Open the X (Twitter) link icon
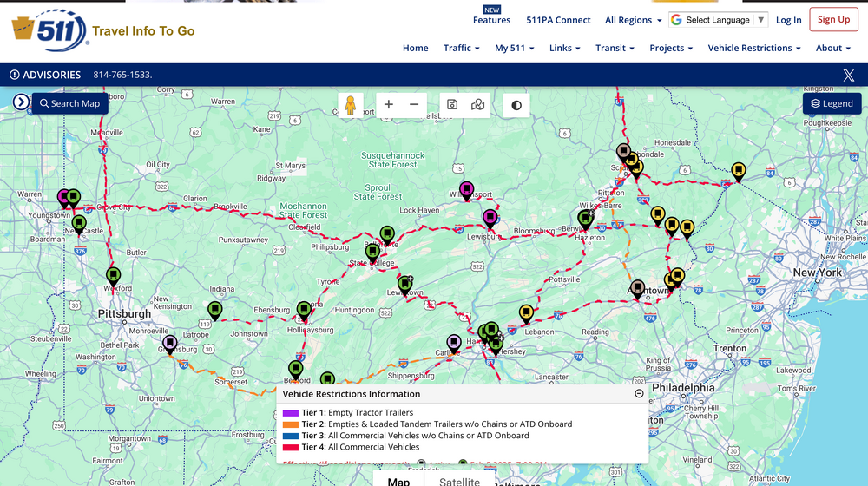 pos(849,75)
